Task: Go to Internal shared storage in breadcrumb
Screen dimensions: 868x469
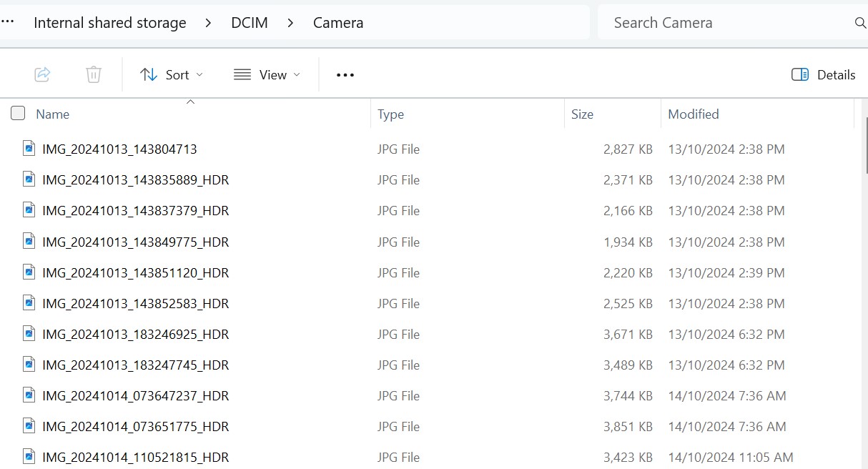Action: point(109,23)
